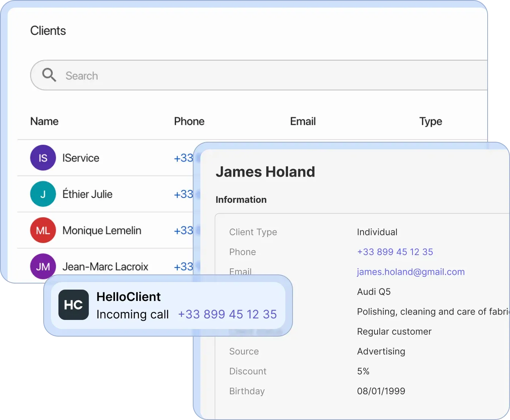Call +33 899 45 12 35 from James Holand's profile
The image size is (510, 420).
point(395,252)
